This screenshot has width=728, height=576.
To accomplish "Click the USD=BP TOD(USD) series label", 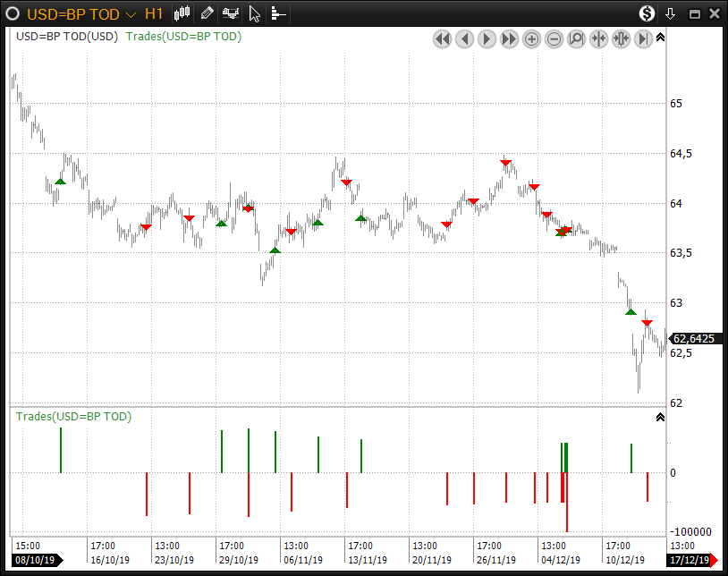I will (67, 37).
